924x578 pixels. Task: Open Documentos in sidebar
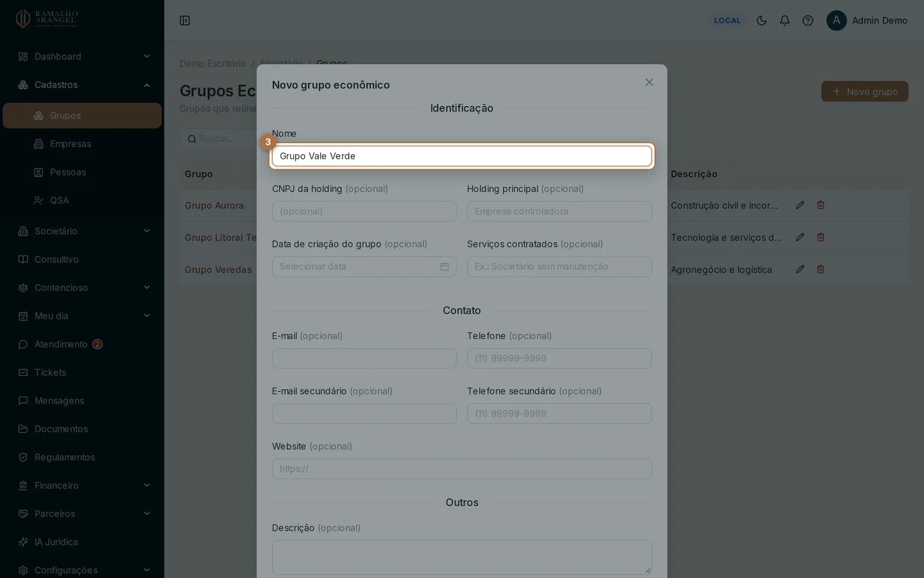[82, 429]
